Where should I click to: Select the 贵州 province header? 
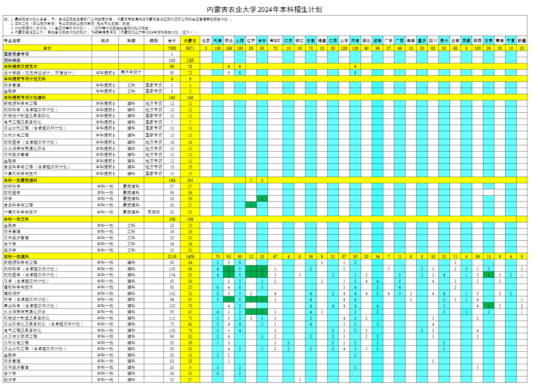coord(444,41)
